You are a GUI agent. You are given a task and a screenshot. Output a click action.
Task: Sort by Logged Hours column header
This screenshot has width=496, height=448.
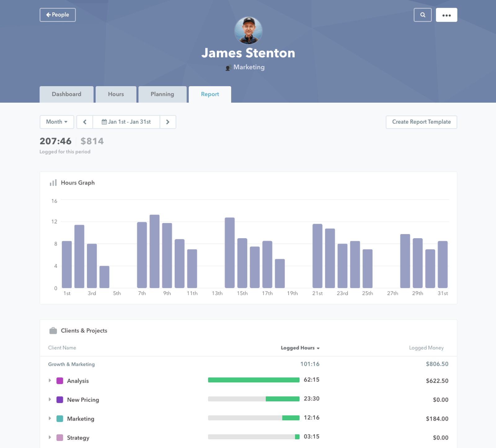300,348
